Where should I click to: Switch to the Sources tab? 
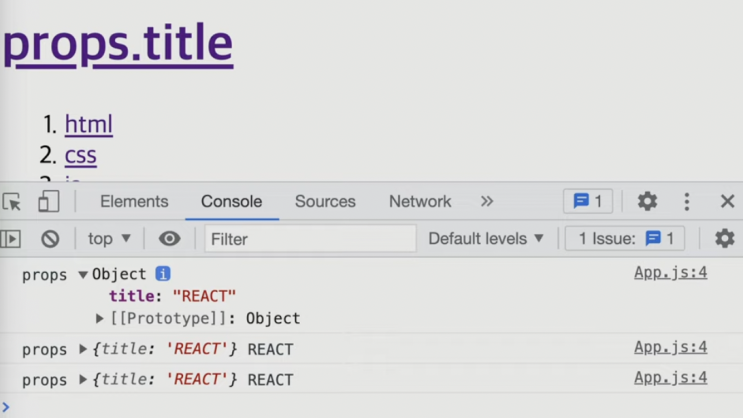pos(325,201)
